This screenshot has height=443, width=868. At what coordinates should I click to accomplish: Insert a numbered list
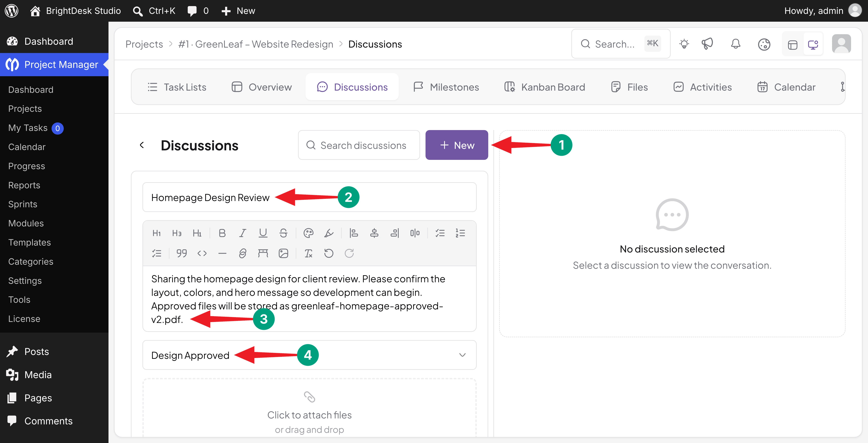click(x=460, y=233)
